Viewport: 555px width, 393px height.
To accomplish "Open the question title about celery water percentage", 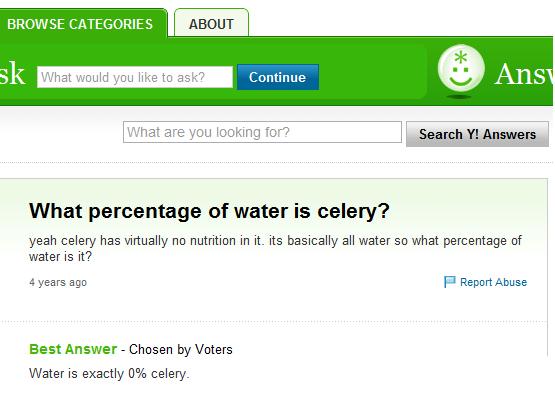I will (209, 211).
